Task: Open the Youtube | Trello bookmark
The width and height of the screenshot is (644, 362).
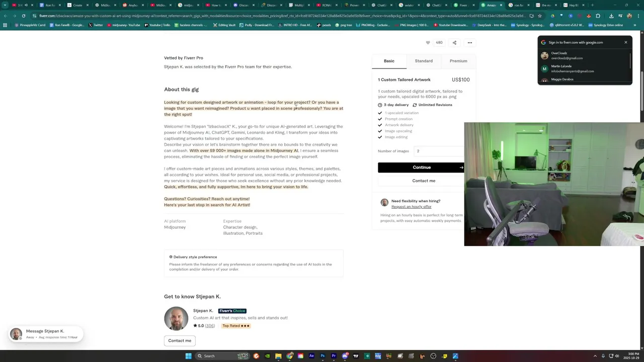Action: tap(157, 25)
